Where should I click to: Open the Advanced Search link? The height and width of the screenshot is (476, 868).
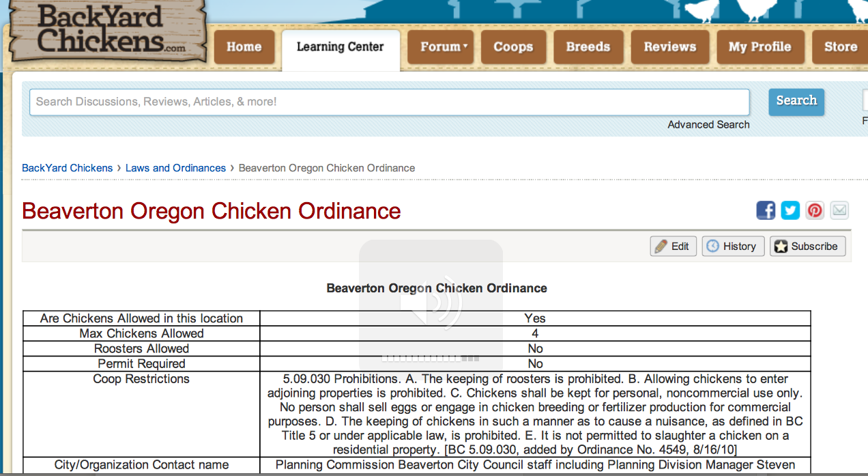click(708, 125)
